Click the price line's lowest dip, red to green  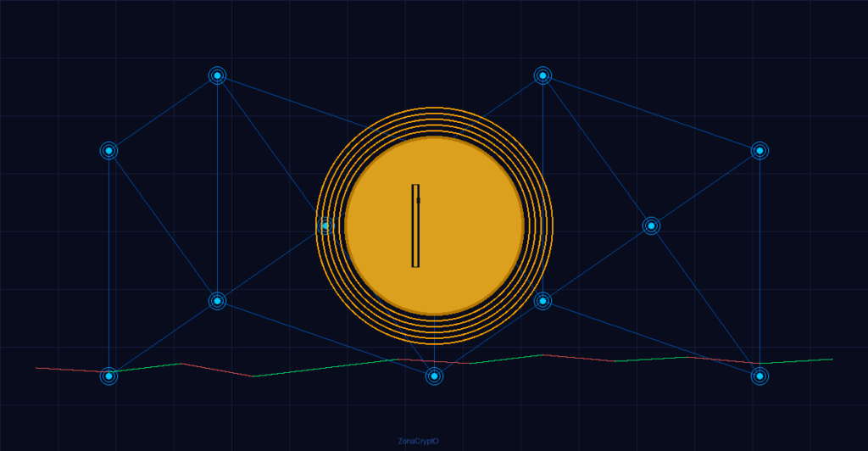(x=253, y=376)
